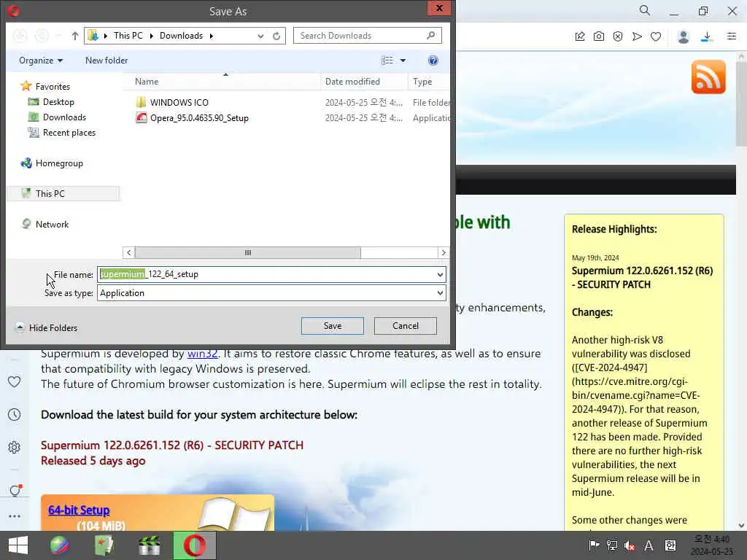Click the 64-bit Setup download link
Viewport: 747px width, 560px height.
point(79,510)
